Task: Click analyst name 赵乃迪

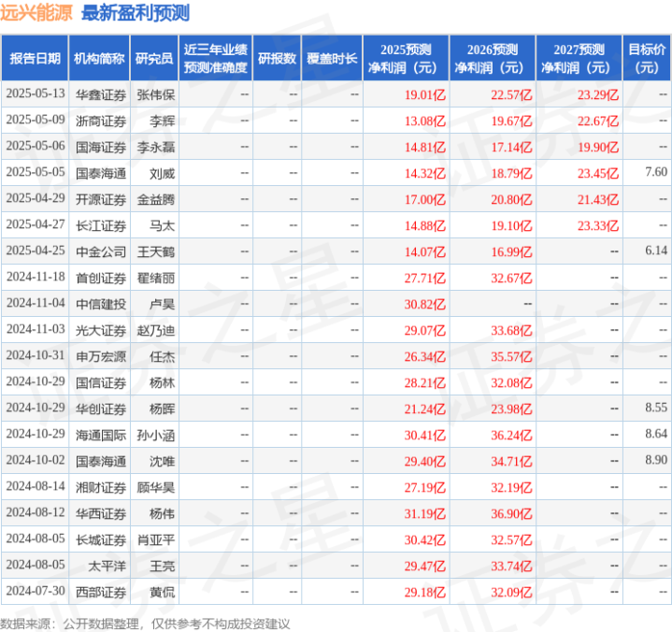Action: pos(156,331)
